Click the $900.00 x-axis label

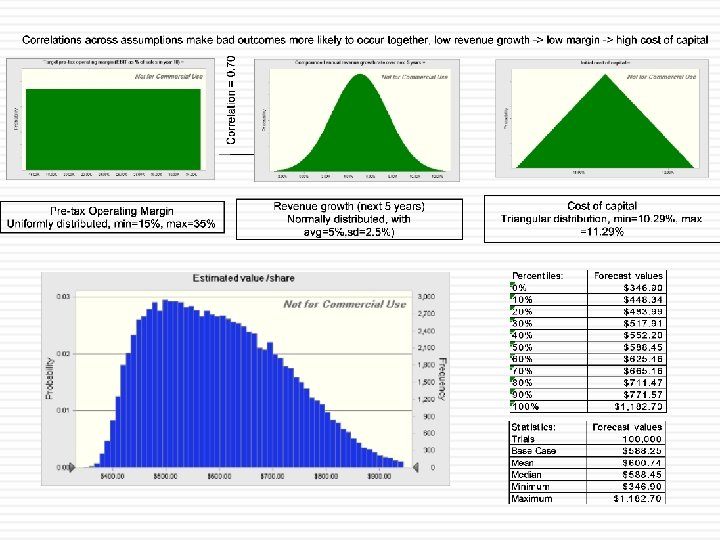[379, 477]
